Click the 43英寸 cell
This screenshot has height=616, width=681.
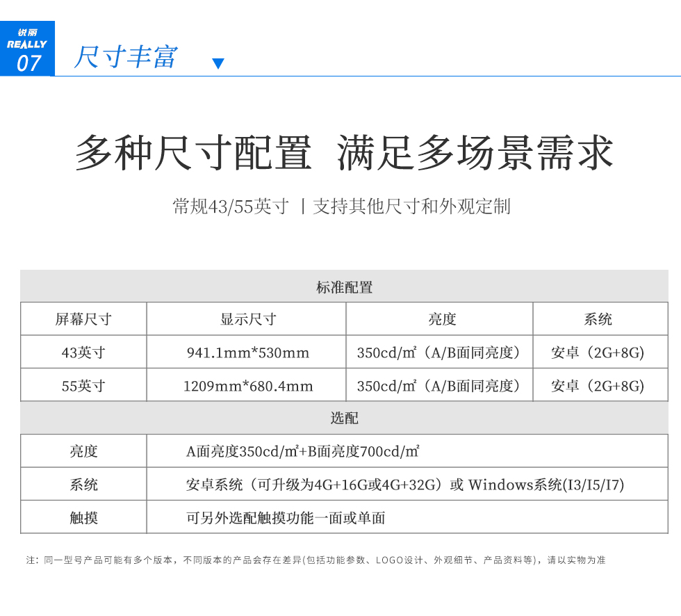tap(83, 352)
